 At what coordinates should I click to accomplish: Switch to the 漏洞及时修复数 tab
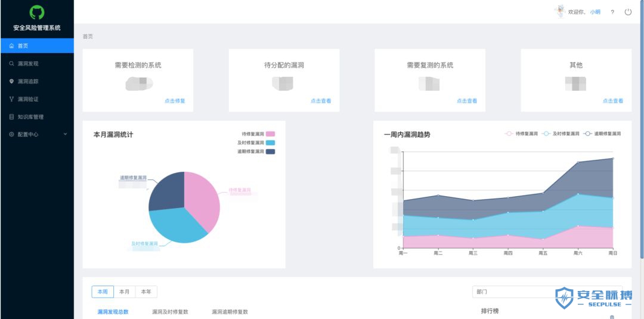tap(170, 312)
